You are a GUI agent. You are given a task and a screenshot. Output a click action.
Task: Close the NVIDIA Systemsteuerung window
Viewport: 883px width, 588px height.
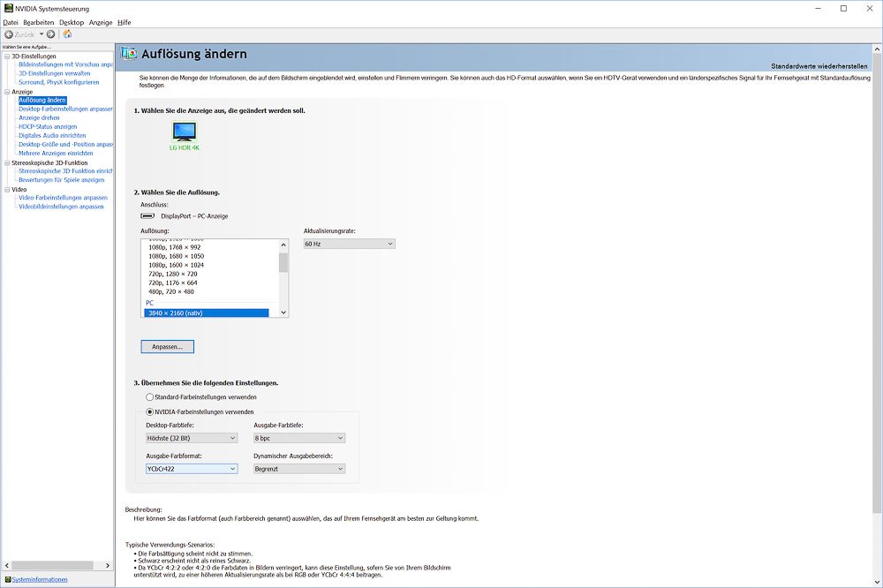tap(870, 9)
